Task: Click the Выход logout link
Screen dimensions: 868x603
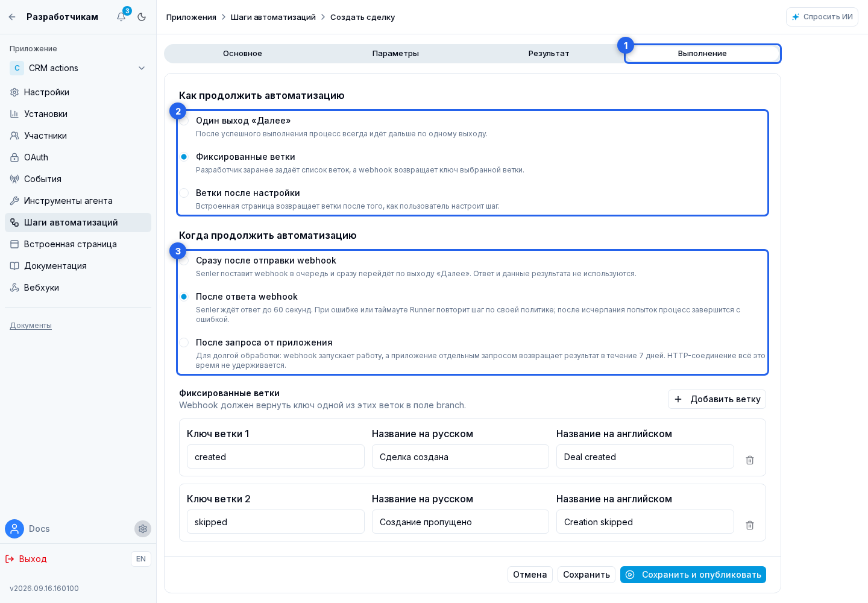Action: (x=26, y=559)
